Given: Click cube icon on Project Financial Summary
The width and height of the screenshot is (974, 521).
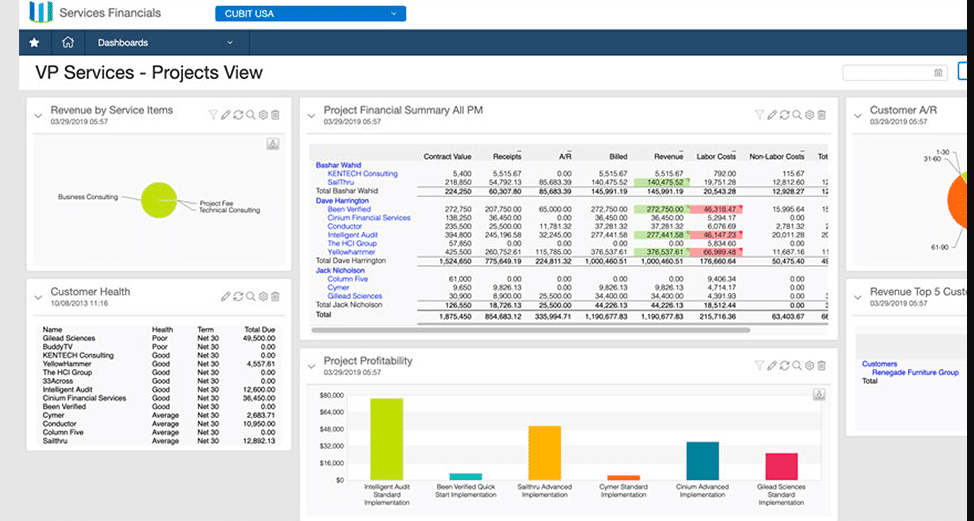Looking at the screenshot, I should pyautogui.click(x=809, y=115).
